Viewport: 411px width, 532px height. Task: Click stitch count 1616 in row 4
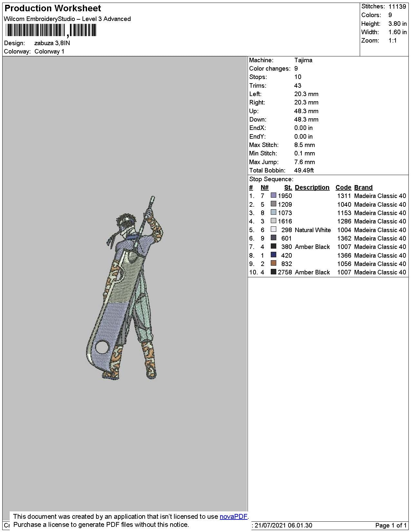[285, 221]
